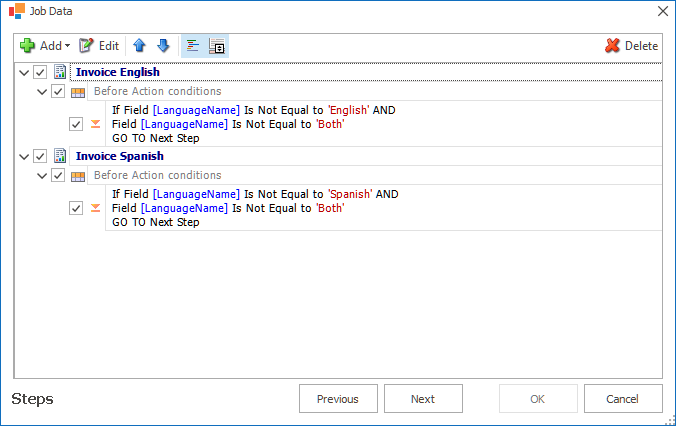Click the Invoice Spanish report icon
676x426 pixels.
point(60,156)
